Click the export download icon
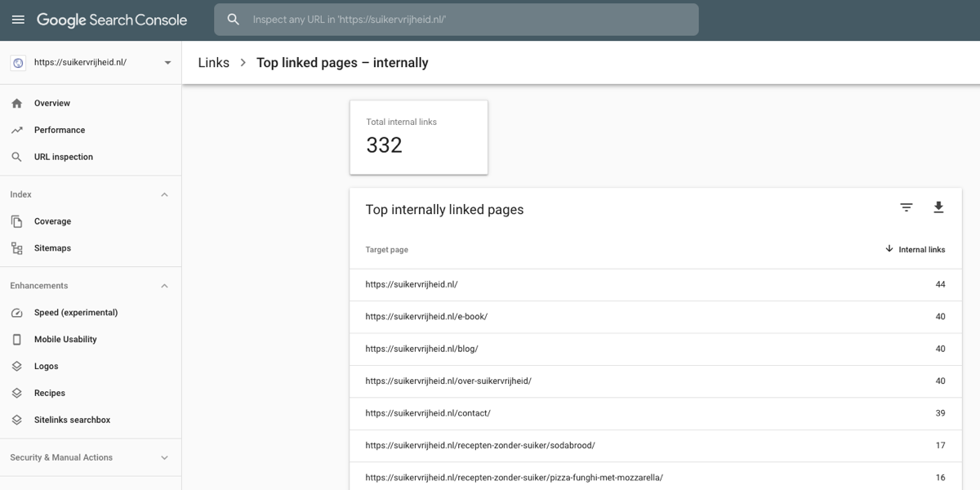The height and width of the screenshot is (490, 980). [x=938, y=207]
